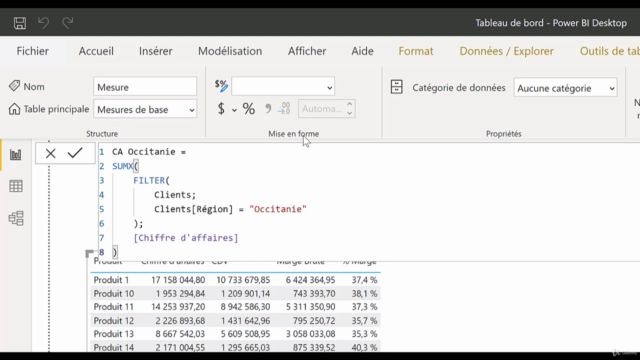Apply percentage format icon
Image resolution: width=640 pixels, height=360 pixels.
pyautogui.click(x=249, y=109)
